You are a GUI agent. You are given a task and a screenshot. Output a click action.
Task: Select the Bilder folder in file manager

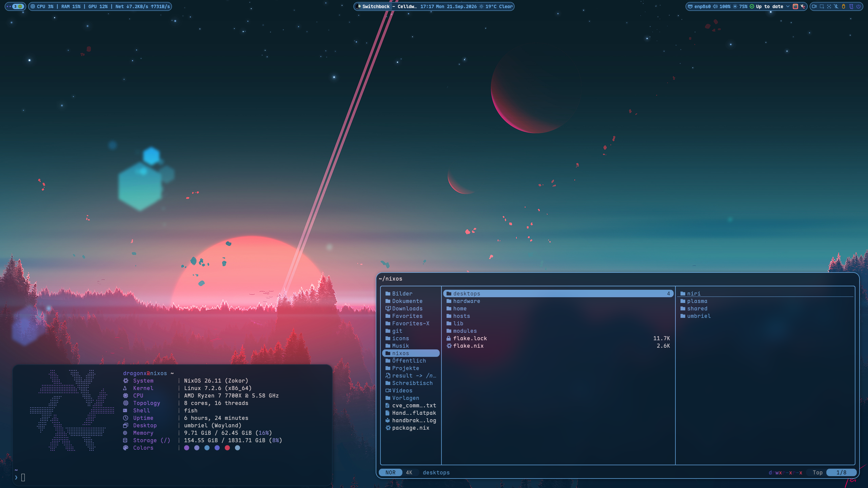point(411,293)
